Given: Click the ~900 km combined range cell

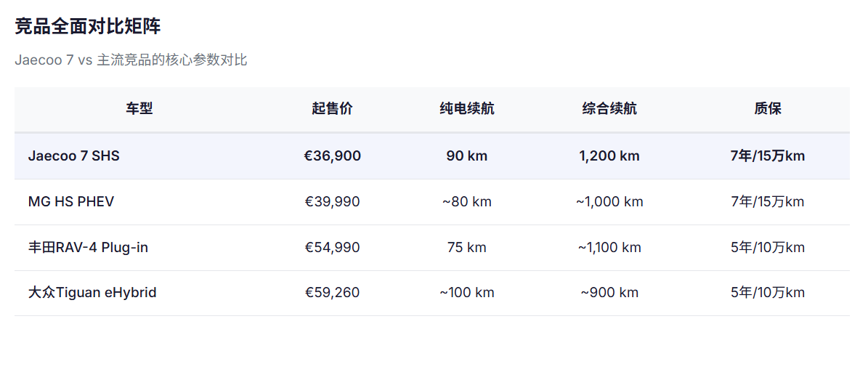Looking at the screenshot, I should (x=609, y=293).
